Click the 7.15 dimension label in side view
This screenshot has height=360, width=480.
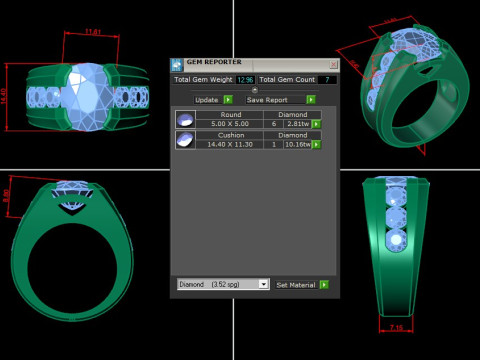tap(396, 328)
